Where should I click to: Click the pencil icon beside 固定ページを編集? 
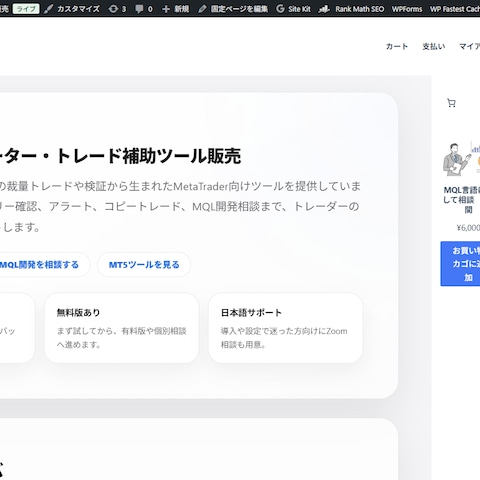tap(202, 9)
